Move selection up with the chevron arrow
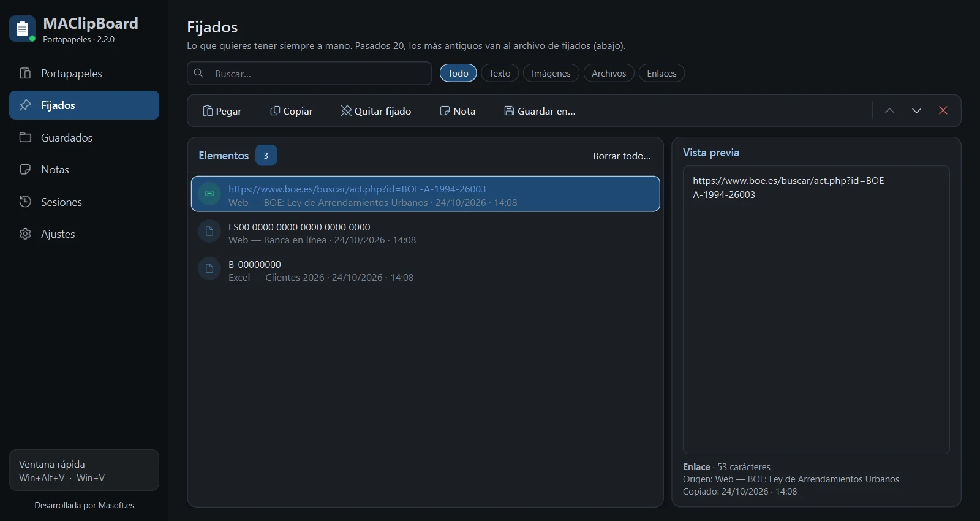 890,111
